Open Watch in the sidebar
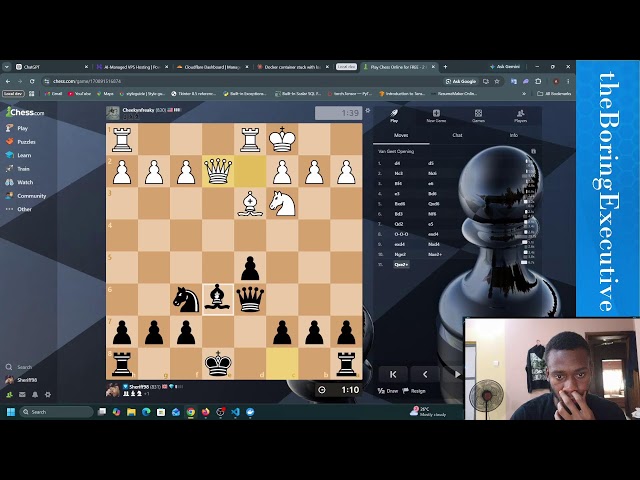Screen dimensions: 640x480 click(20, 182)
